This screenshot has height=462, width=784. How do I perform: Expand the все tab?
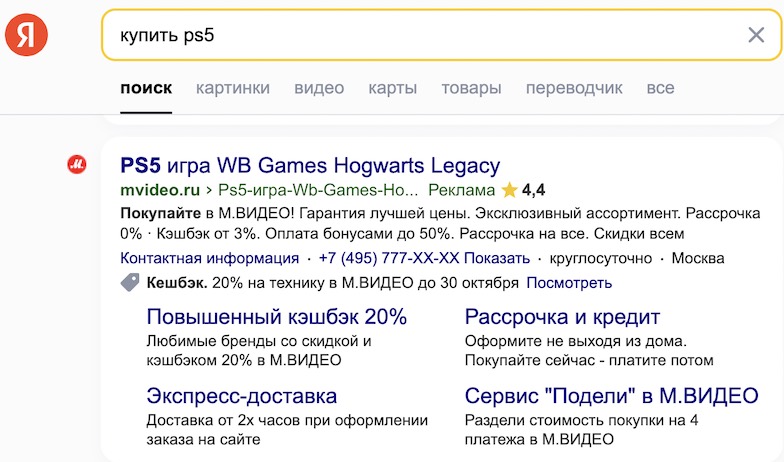coord(660,88)
